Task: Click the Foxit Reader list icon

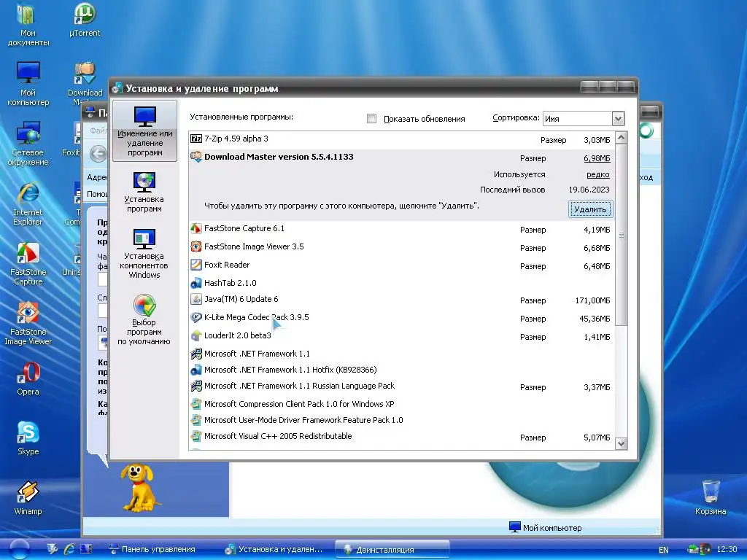Action: coord(196,265)
